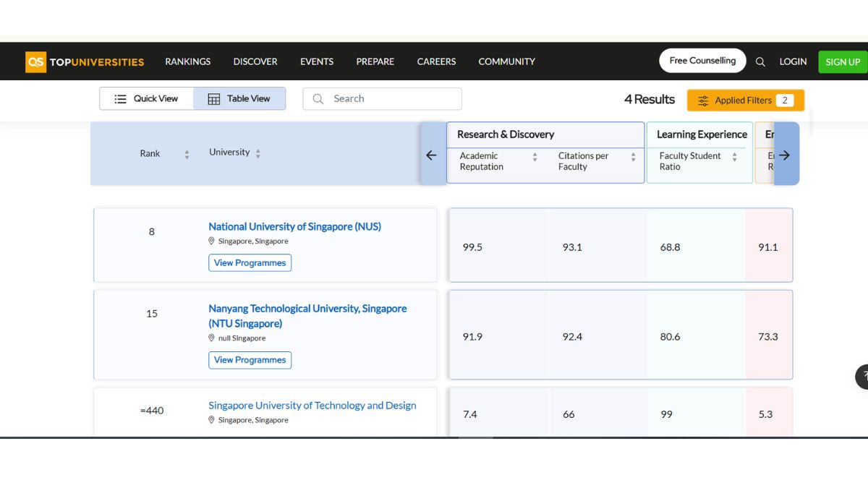
Task: Click NTU citations value 92.4
Action: 572,337
